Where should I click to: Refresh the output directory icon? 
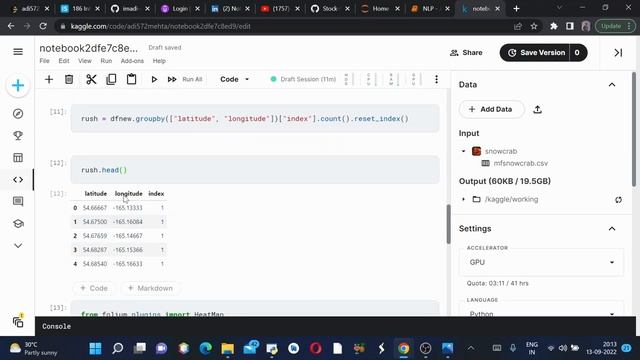tap(618, 200)
